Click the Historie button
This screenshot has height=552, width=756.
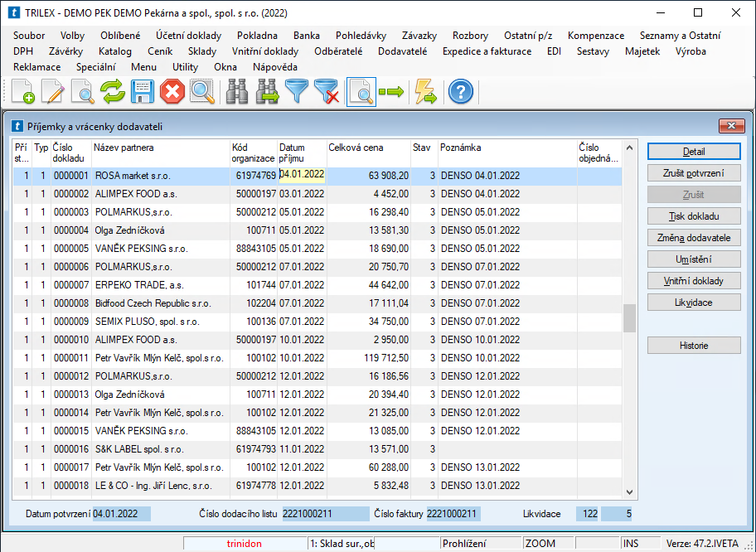coord(694,345)
